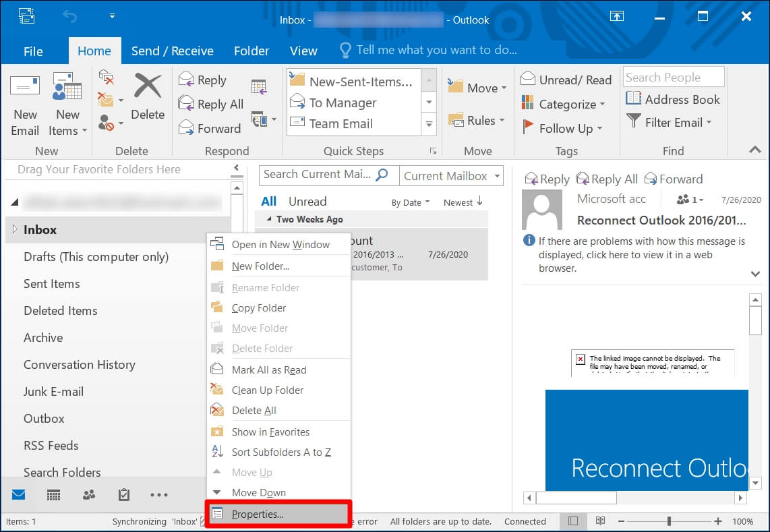
Task: Choose Copy Folder from context menu
Action: tap(279, 308)
